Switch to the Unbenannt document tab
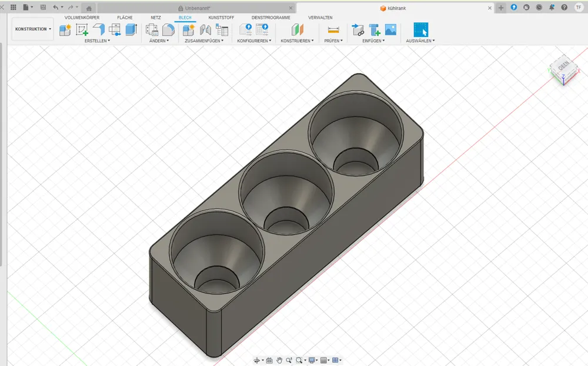Image resolution: width=588 pixels, height=366 pixels. pyautogui.click(x=197, y=8)
